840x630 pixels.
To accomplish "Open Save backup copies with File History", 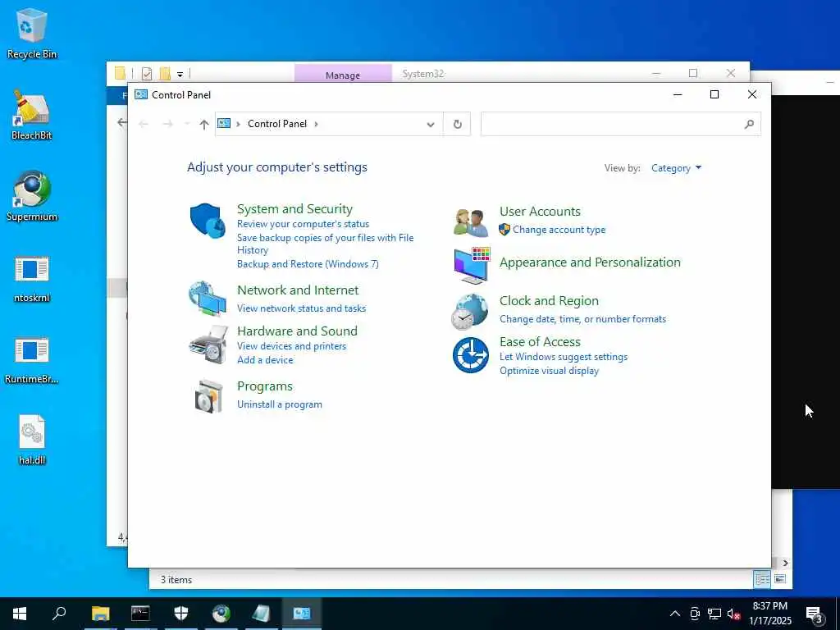I will pos(325,244).
